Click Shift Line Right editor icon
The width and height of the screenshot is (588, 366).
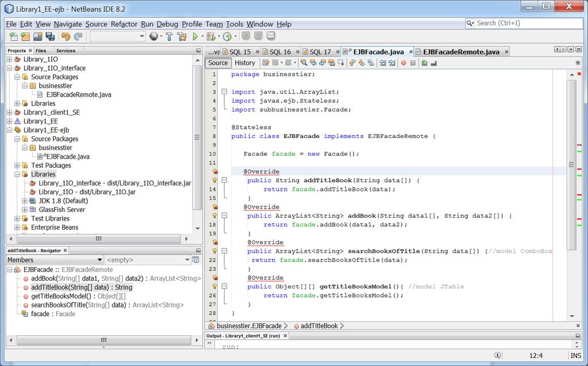coord(392,63)
